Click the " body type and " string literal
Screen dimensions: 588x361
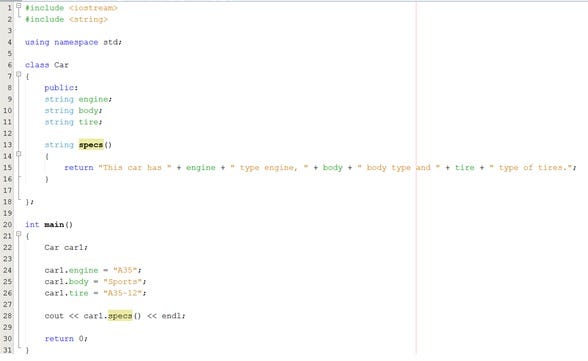pyautogui.click(x=399, y=168)
